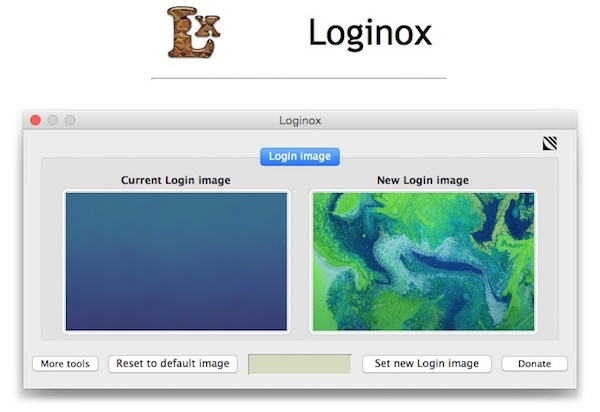Click the pale green status field
Viewport: 600px width, 412px height.
(300, 364)
